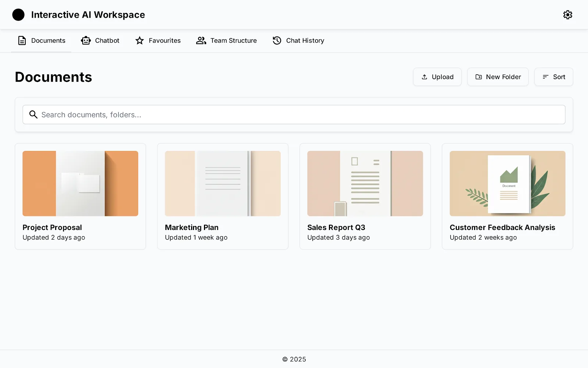This screenshot has width=588, height=368.
Task: Click 'Updated 2 days ago' text
Action: click(x=54, y=238)
